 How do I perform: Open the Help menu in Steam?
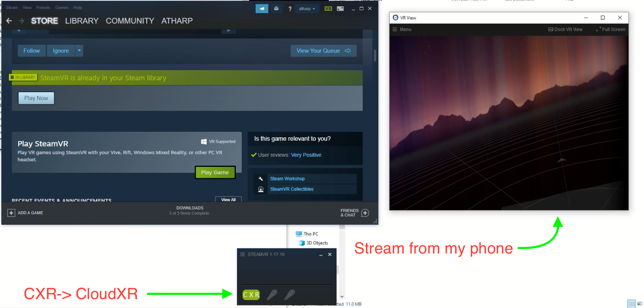coord(77,8)
